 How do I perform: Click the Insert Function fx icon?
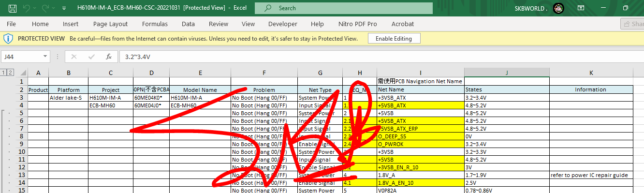click(109, 57)
